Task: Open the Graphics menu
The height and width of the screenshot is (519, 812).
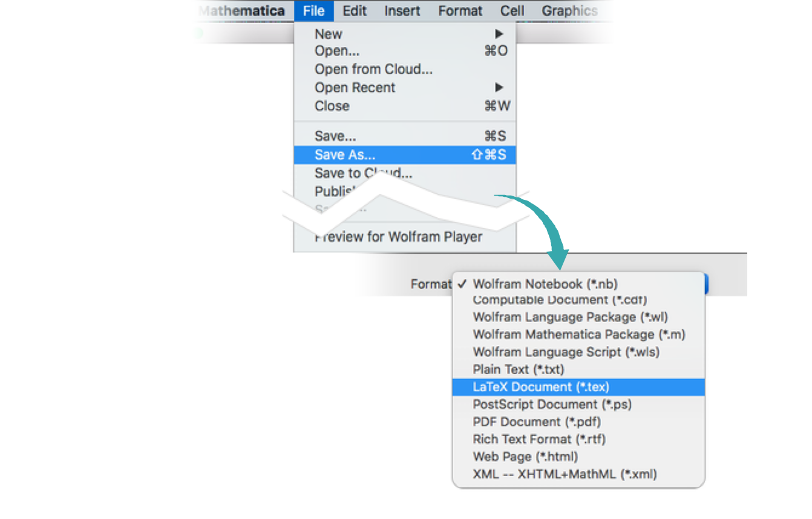Action: pyautogui.click(x=569, y=11)
